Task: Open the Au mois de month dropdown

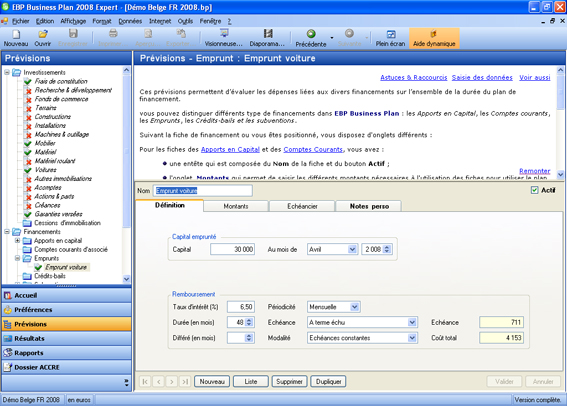Action: (352, 249)
